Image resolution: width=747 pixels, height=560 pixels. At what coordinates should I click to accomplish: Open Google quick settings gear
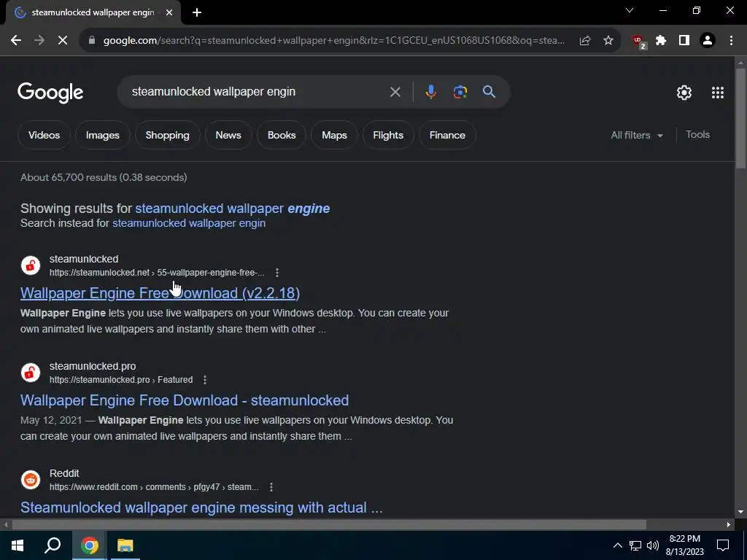point(684,93)
